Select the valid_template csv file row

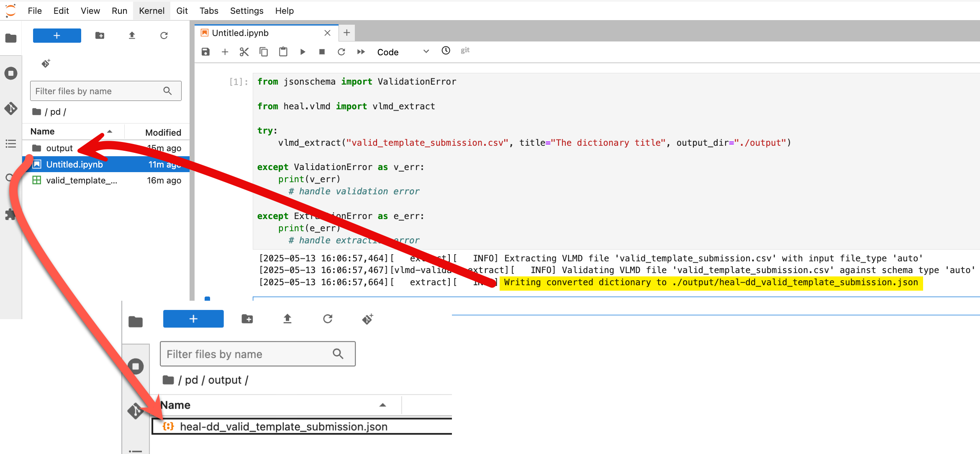(106, 180)
